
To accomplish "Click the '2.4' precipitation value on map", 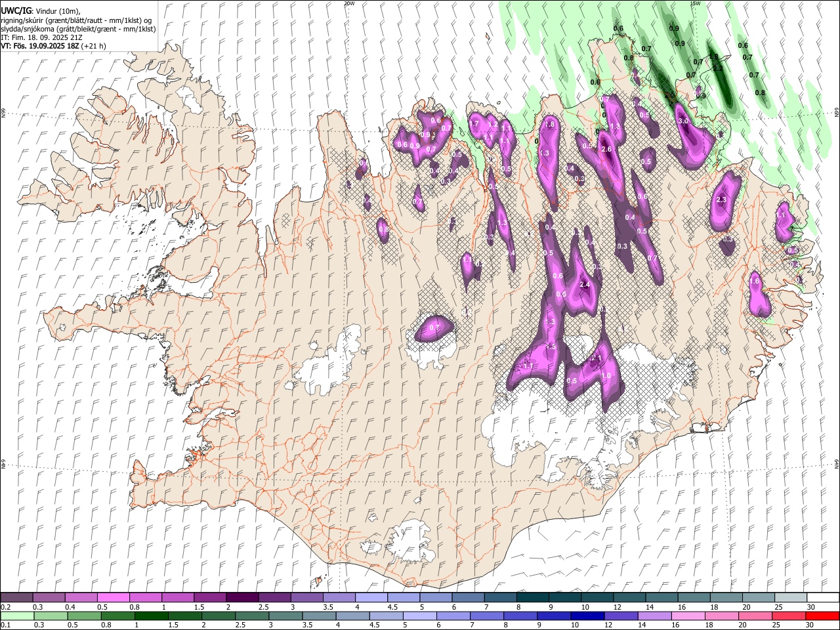I will (x=585, y=285).
